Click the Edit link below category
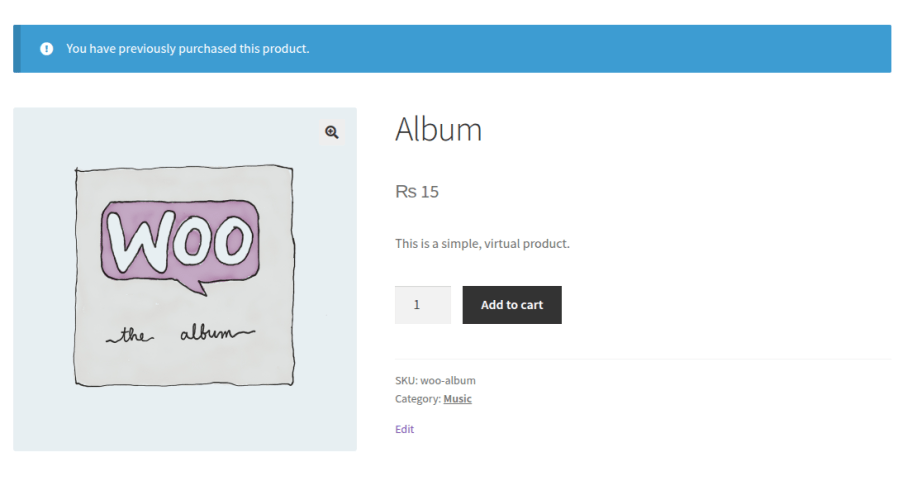The height and width of the screenshot is (481, 898). [x=404, y=429]
